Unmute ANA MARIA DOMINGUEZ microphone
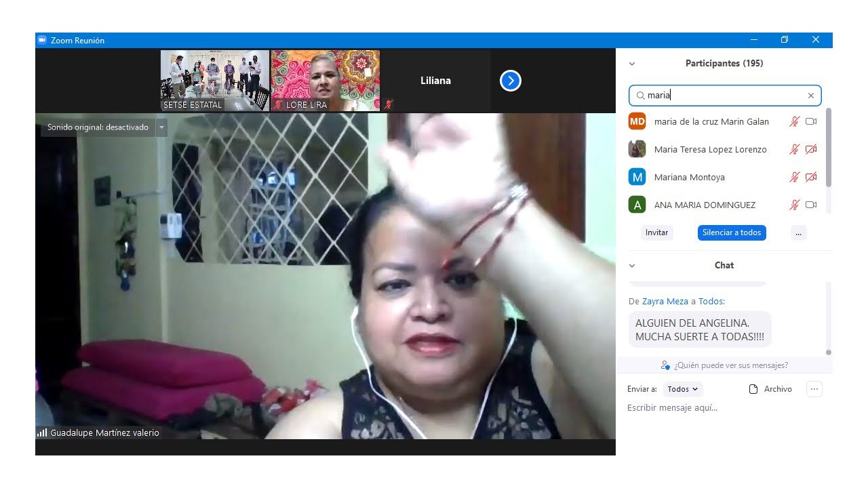The height and width of the screenshot is (488, 868). (x=795, y=205)
